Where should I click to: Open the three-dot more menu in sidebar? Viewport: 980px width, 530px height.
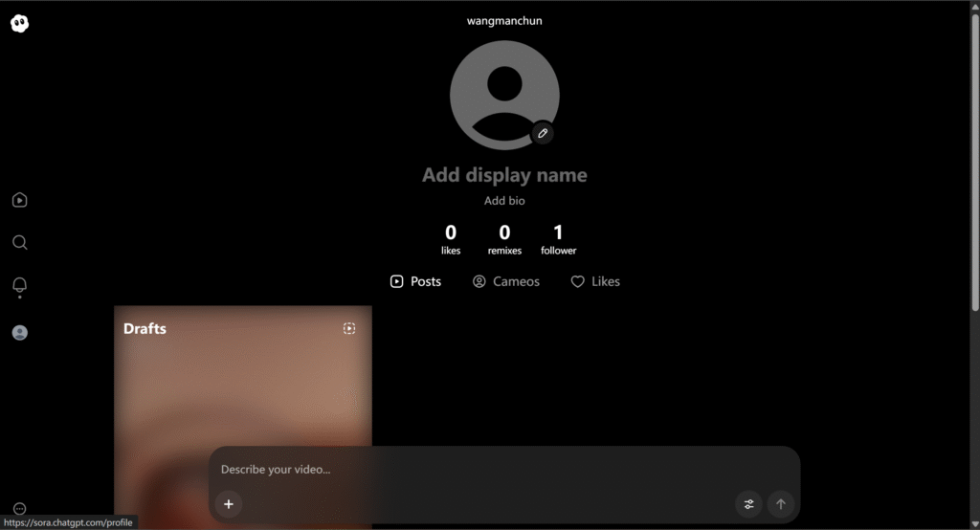click(x=20, y=509)
